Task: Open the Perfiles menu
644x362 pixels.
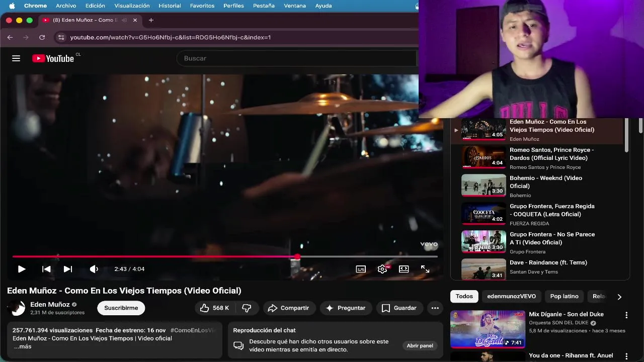Action: (x=233, y=6)
